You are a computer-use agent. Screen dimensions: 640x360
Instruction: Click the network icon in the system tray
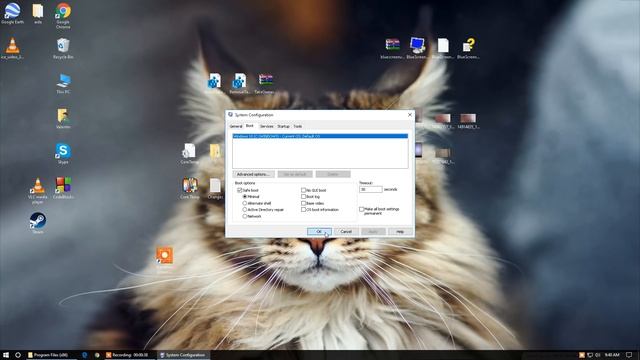pyautogui.click(x=590, y=355)
